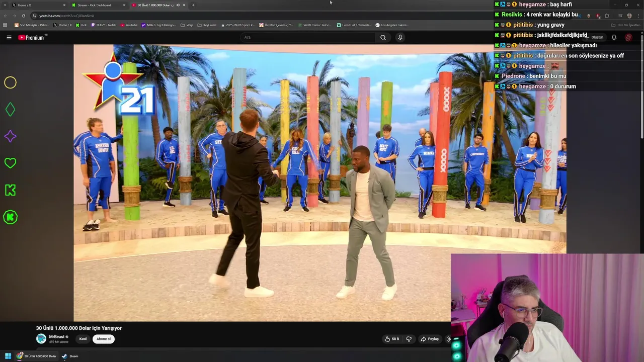Open 2025-09-06 Spor bookmark
644x362 pixels.
tap(238, 25)
